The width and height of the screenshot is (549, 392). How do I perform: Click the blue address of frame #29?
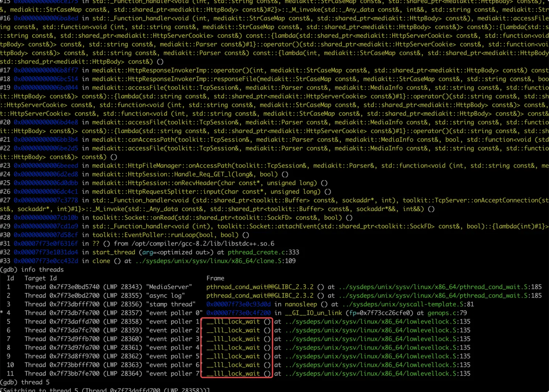[x=46, y=226]
